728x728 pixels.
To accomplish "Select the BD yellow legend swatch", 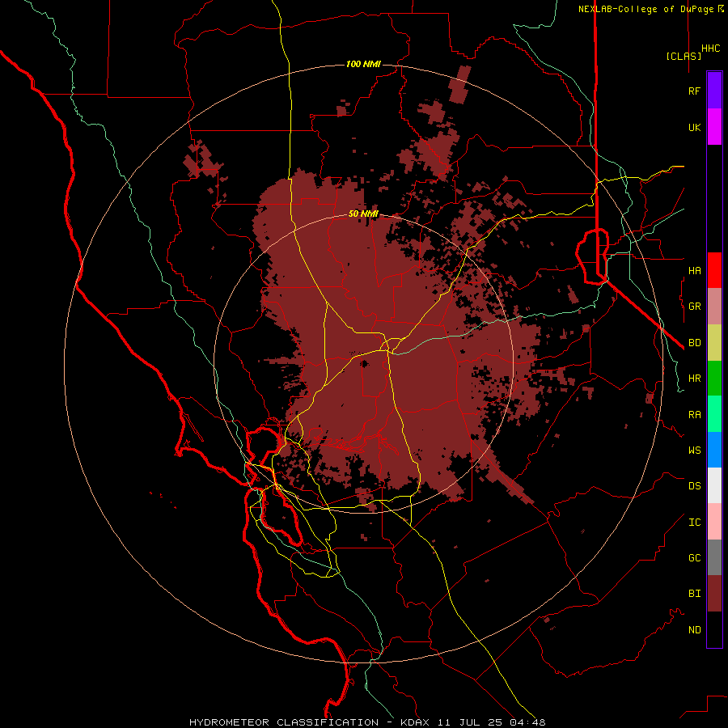I will 714,343.
